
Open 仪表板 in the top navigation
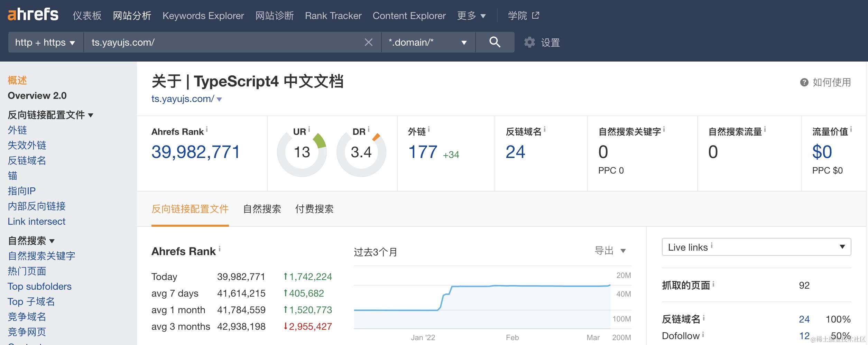coord(87,16)
